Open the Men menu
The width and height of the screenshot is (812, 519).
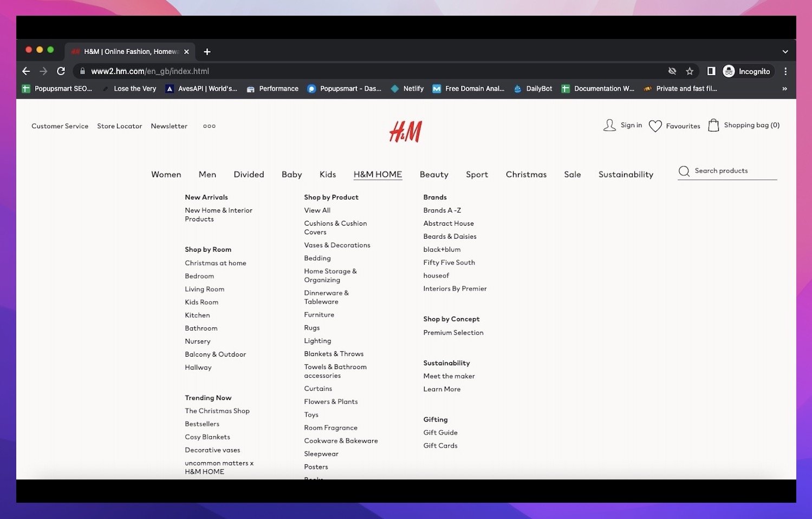207,174
